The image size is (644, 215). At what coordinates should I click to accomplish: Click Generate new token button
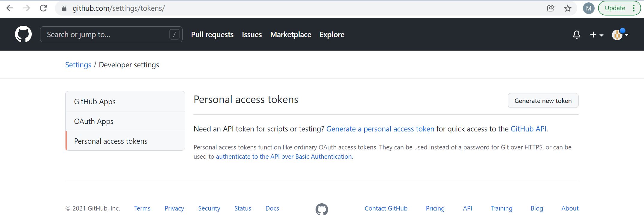pos(543,101)
